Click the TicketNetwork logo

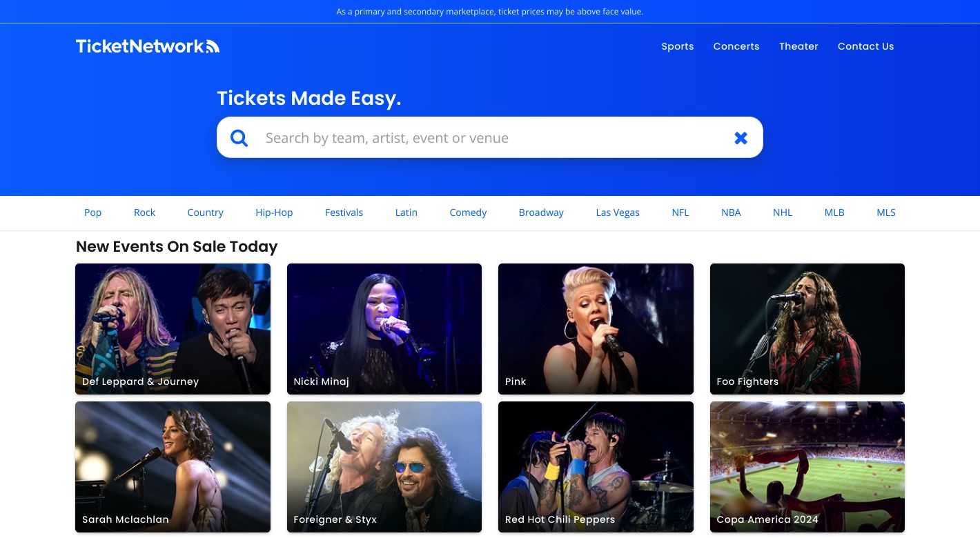point(148,46)
